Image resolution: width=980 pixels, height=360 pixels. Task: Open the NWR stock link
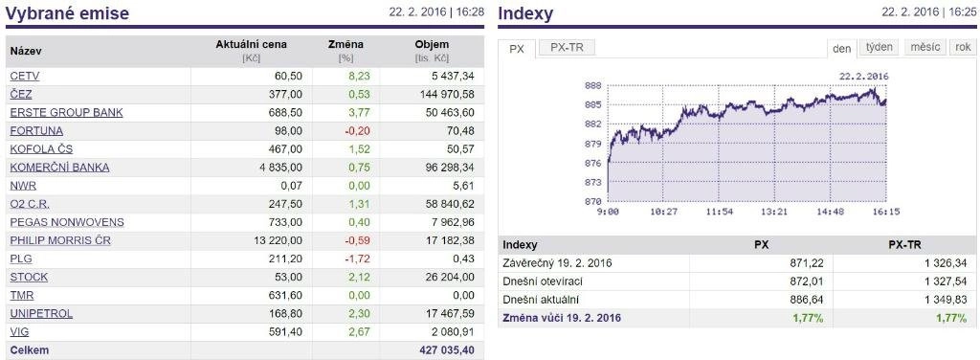22,186
